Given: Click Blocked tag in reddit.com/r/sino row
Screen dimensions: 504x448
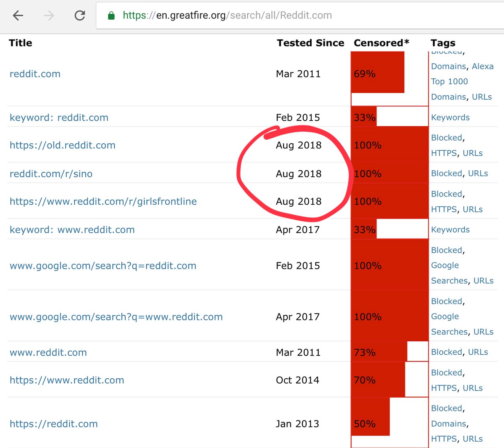Looking at the screenshot, I should (447, 174).
